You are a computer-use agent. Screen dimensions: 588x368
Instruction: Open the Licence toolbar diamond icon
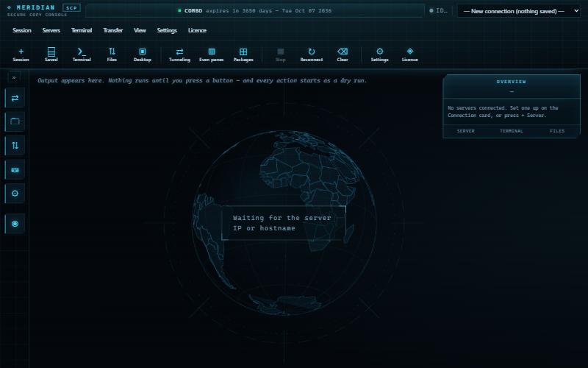[x=410, y=54]
